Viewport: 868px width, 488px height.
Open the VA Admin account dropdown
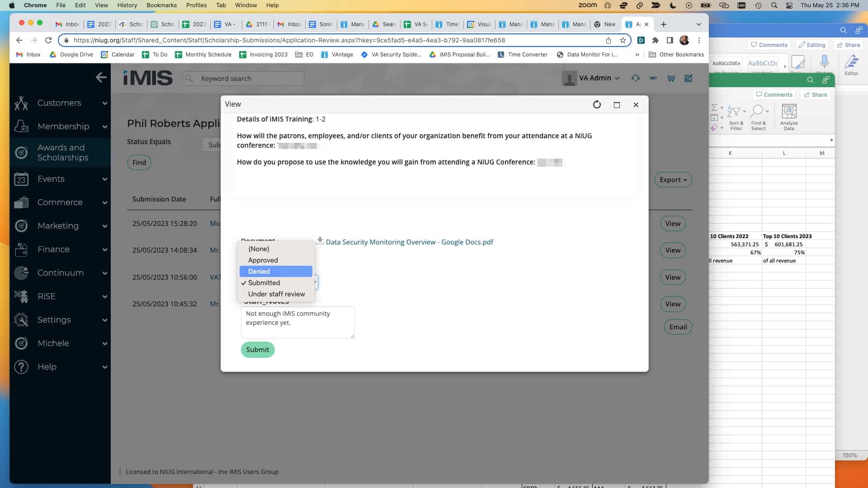591,78
